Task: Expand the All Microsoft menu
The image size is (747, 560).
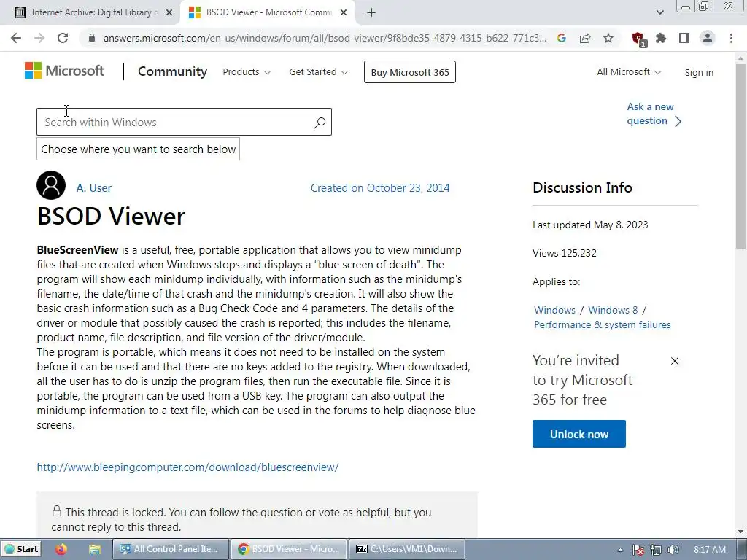Action: coord(629,72)
